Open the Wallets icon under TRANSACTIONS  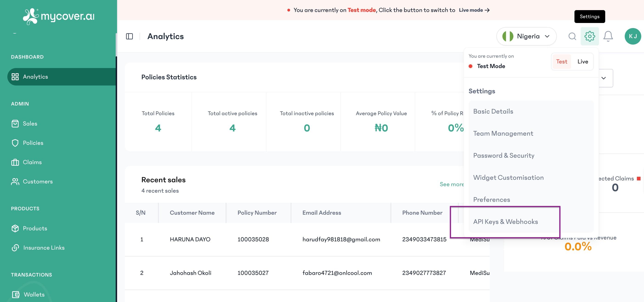(x=16, y=294)
